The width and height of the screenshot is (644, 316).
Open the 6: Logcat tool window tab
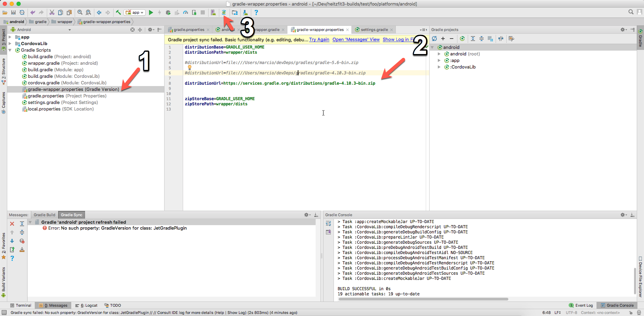87,305
